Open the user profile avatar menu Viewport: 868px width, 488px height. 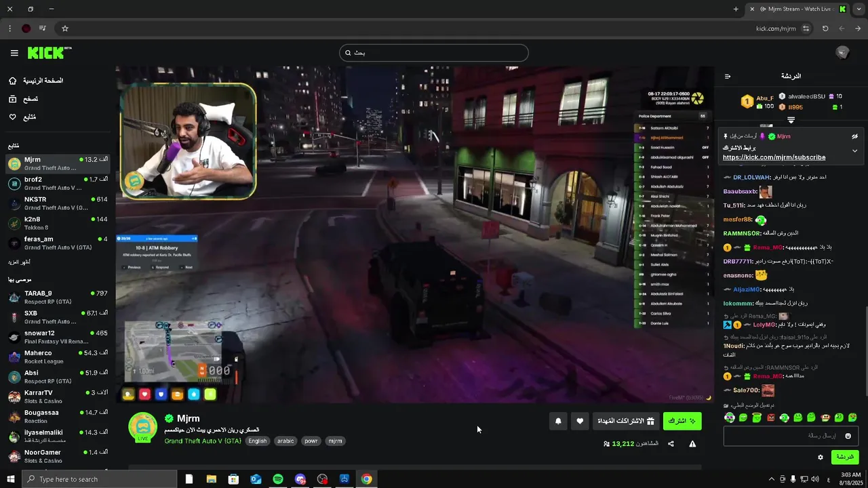point(843,53)
